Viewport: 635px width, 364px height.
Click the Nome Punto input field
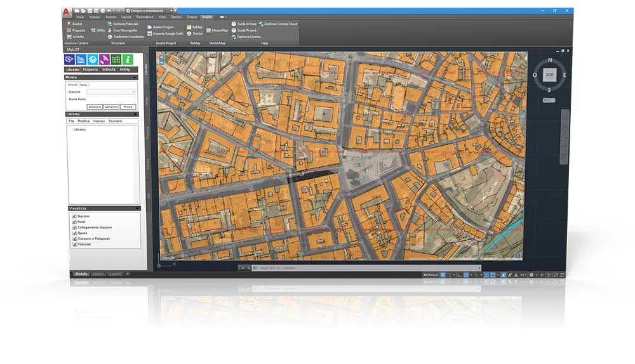pos(110,99)
